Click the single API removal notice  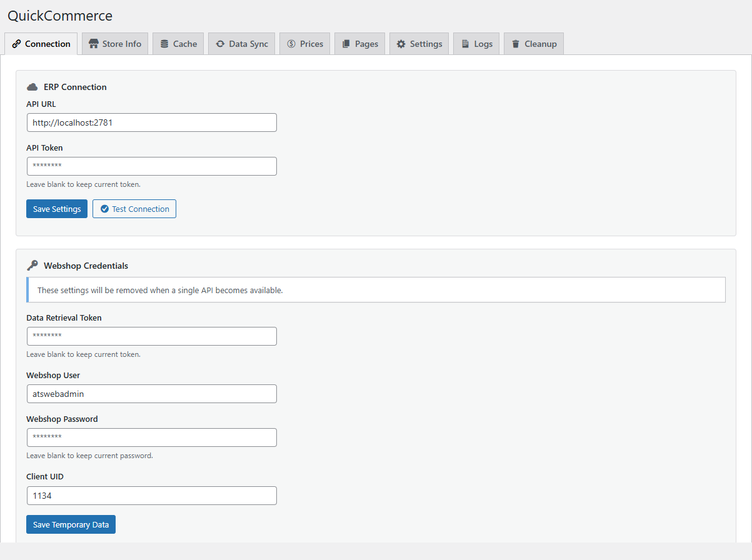click(376, 290)
